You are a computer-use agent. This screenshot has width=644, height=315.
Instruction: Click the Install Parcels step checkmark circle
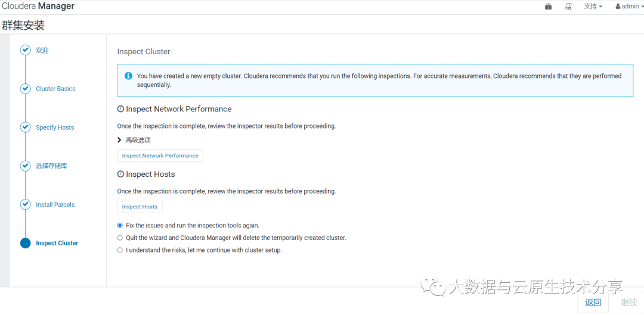pos(25,204)
